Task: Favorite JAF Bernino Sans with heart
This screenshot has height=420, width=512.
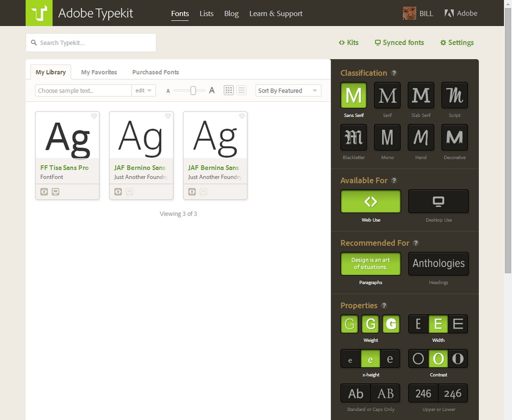Action: [x=168, y=116]
